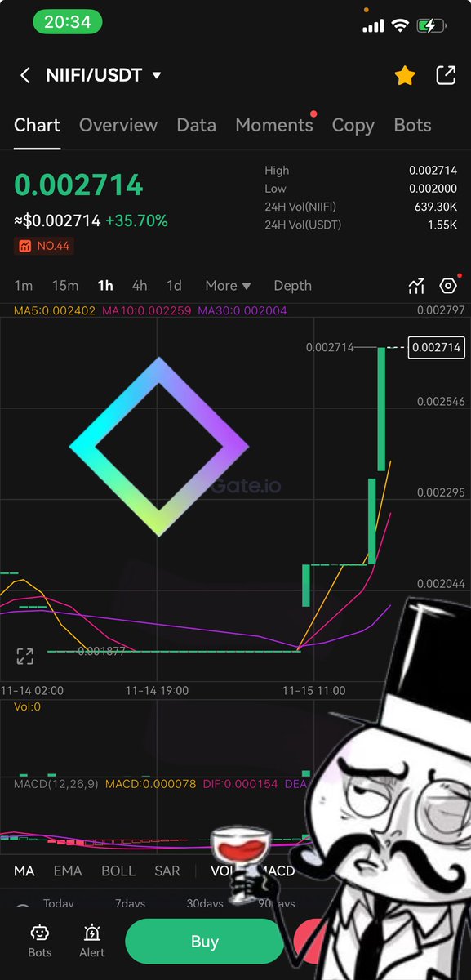
Task: Click the 0.001877 low price marker
Action: (101, 651)
